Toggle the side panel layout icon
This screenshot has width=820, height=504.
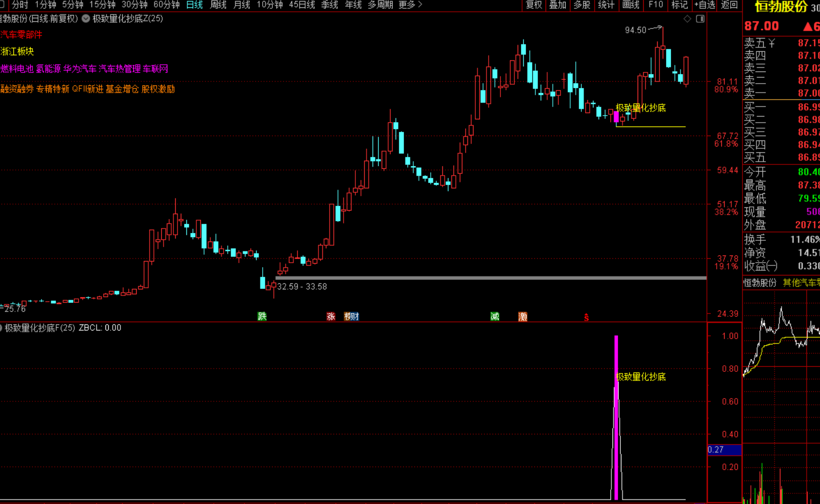[x=700, y=19]
